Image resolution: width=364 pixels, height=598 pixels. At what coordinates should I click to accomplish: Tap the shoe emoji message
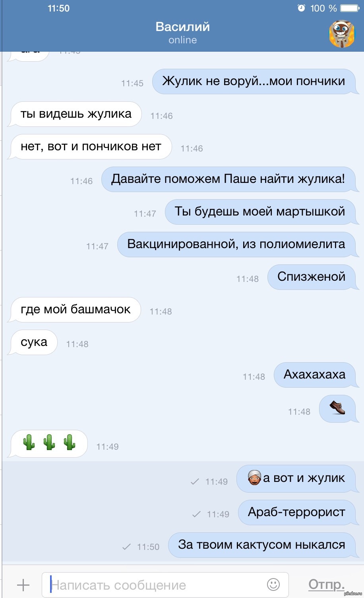[337, 408]
